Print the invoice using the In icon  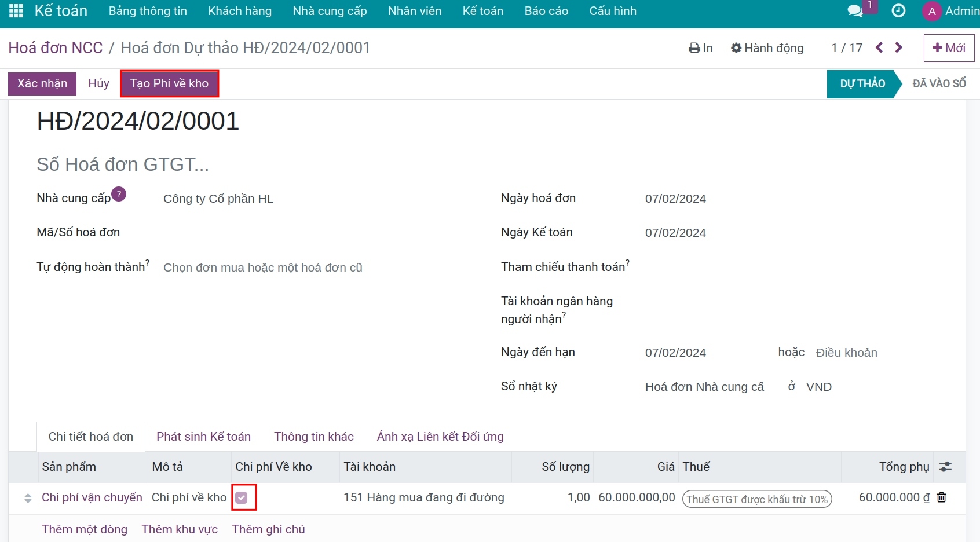(694, 48)
